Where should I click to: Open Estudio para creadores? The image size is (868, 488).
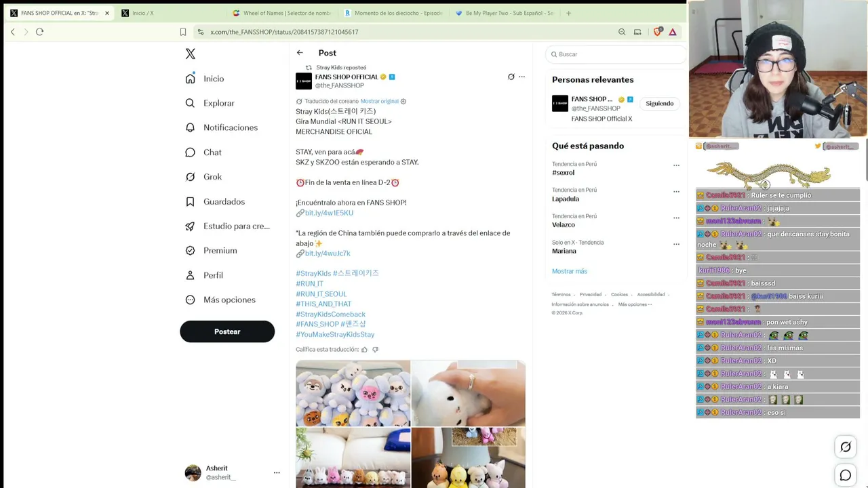227,226
